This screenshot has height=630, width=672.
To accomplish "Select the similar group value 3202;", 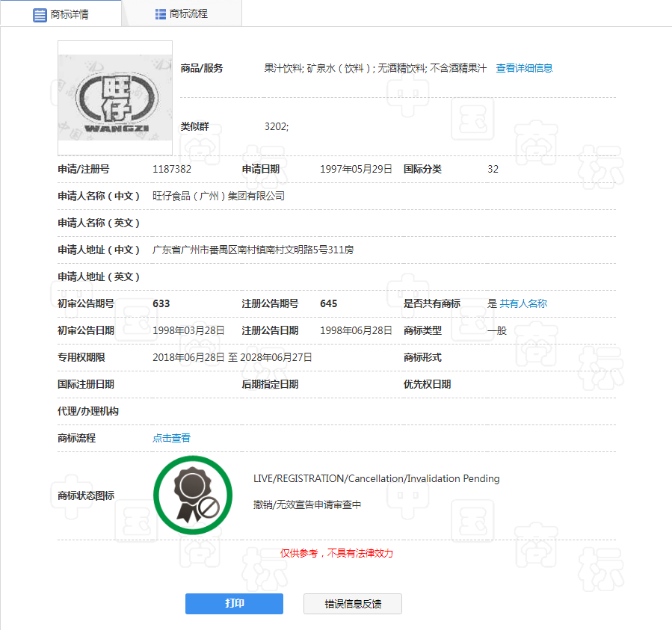I will click(277, 126).
